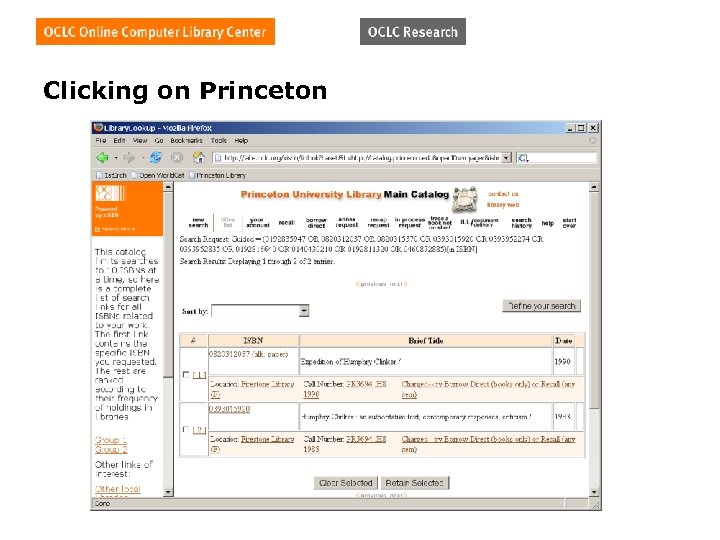Click the new search catalog link

tap(198, 223)
